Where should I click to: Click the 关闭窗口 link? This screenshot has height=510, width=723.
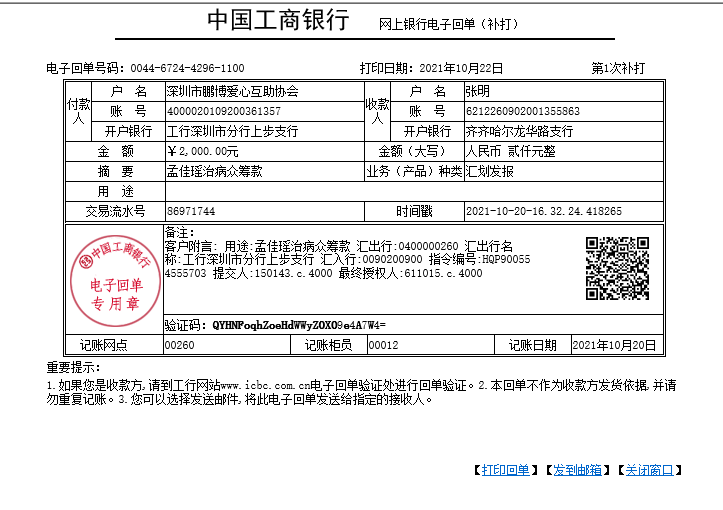coord(649,470)
